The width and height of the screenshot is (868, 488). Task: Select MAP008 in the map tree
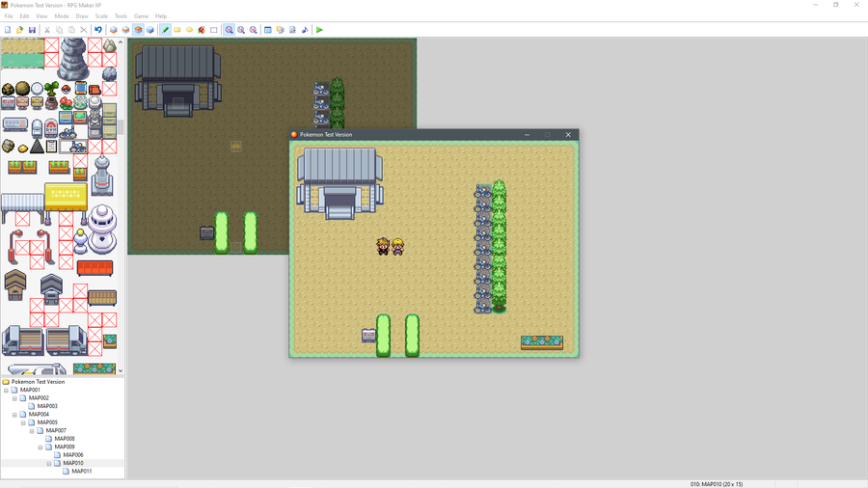click(65, 439)
